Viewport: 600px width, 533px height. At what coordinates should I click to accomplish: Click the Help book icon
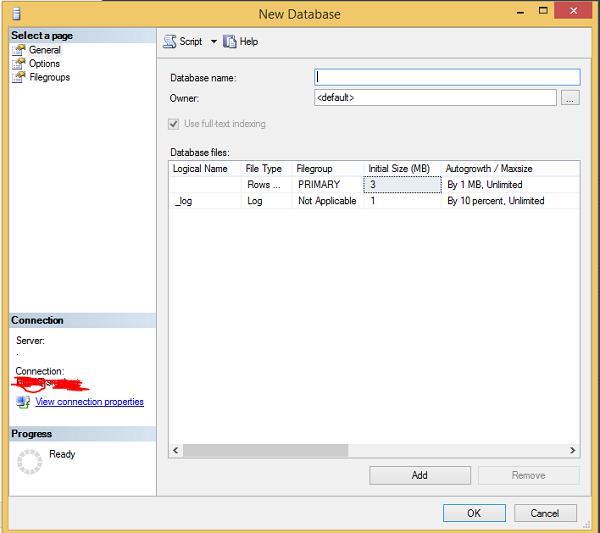[x=230, y=41]
